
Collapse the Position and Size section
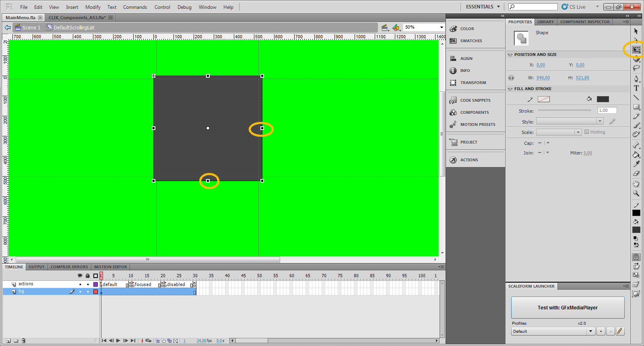click(x=510, y=55)
